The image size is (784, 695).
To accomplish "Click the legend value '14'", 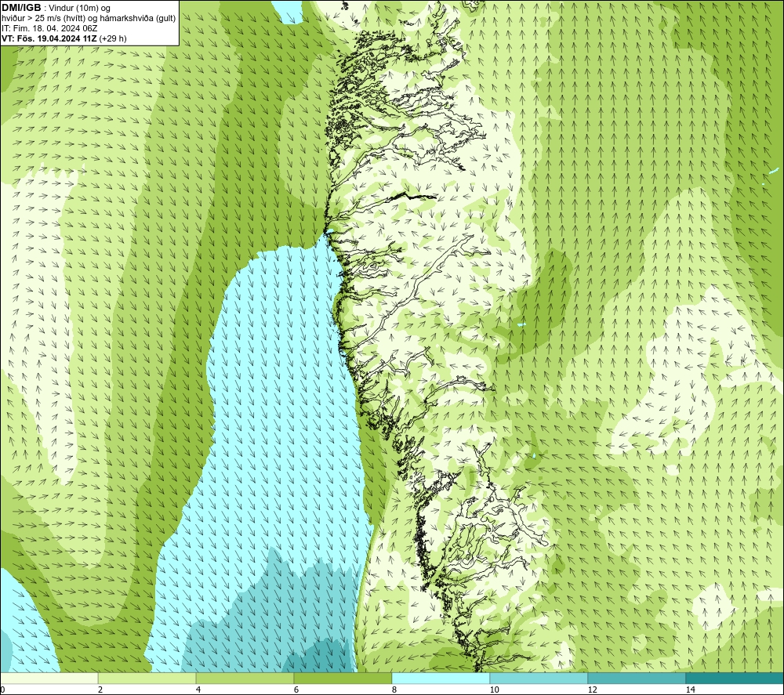I will (x=690, y=690).
